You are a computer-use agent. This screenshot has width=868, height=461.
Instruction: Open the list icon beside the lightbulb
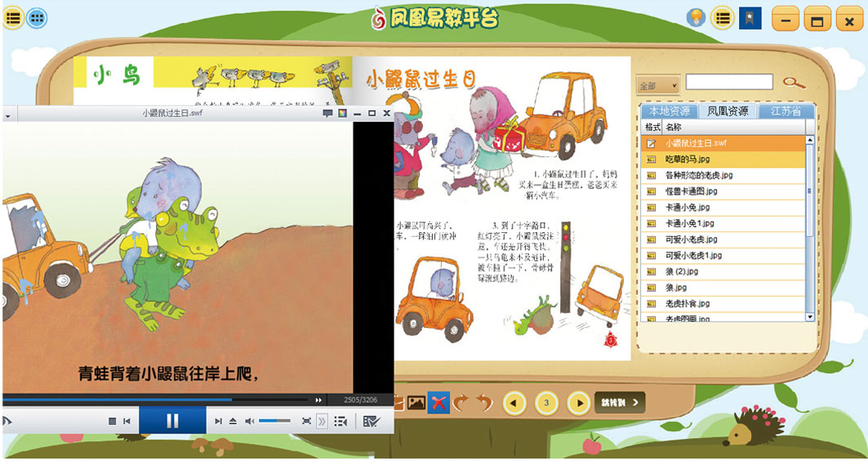coord(722,18)
